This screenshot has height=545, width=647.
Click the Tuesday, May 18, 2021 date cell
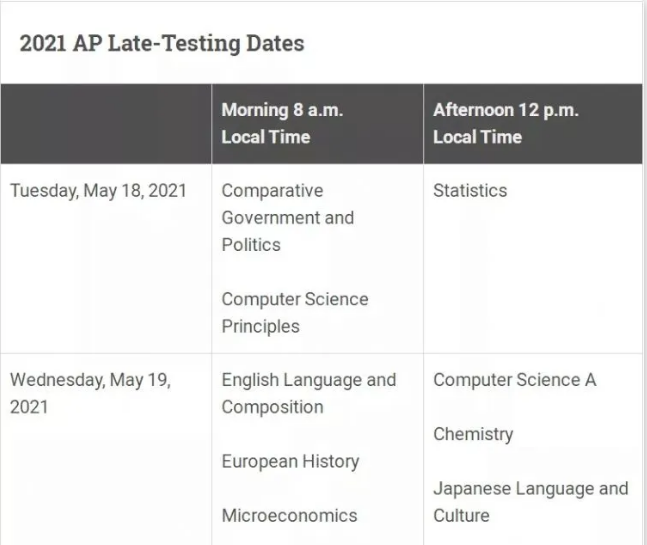(98, 191)
